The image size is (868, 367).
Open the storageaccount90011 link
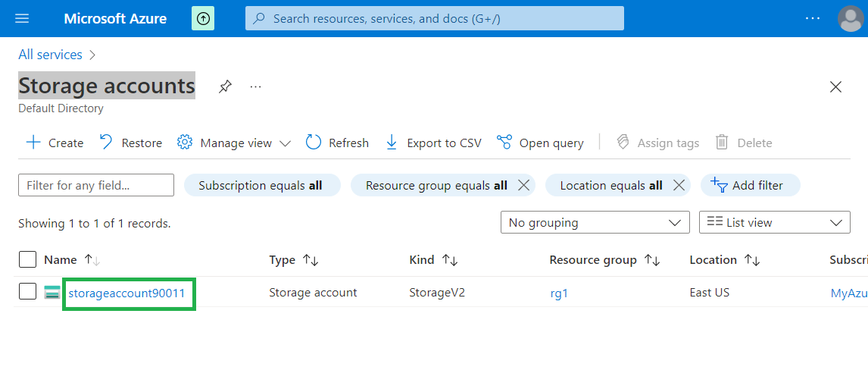126,293
